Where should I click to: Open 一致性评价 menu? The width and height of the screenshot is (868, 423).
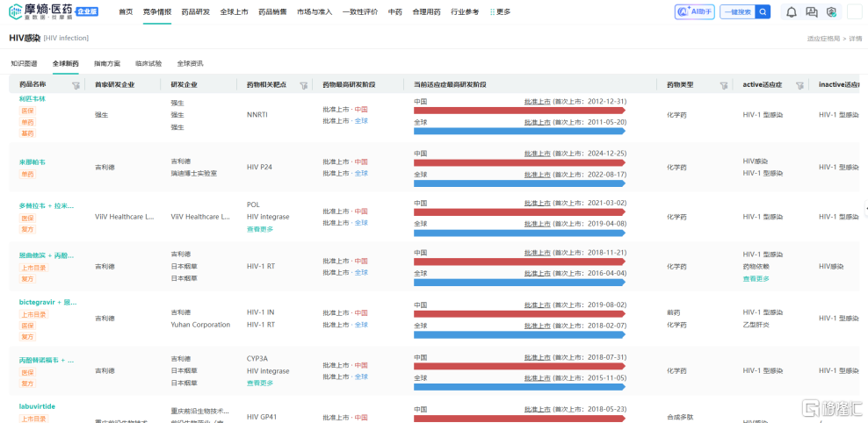[x=360, y=11]
